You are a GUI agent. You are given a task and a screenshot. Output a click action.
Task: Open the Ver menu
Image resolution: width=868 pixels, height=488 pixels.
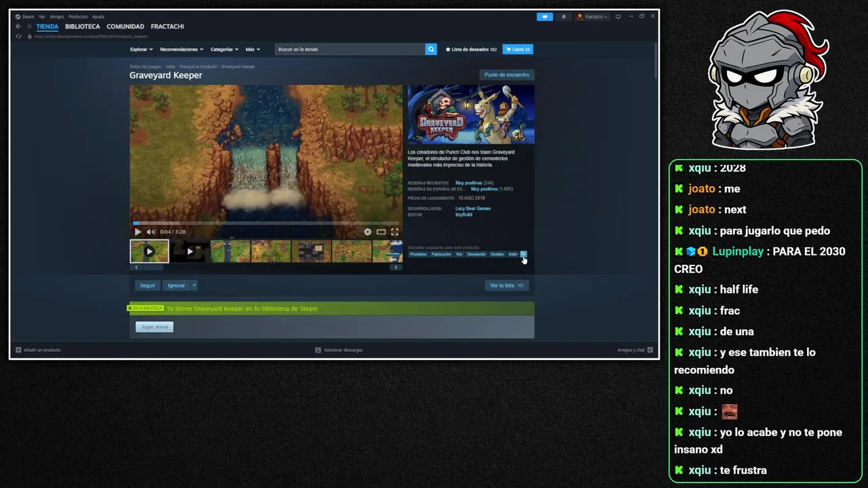(x=42, y=16)
